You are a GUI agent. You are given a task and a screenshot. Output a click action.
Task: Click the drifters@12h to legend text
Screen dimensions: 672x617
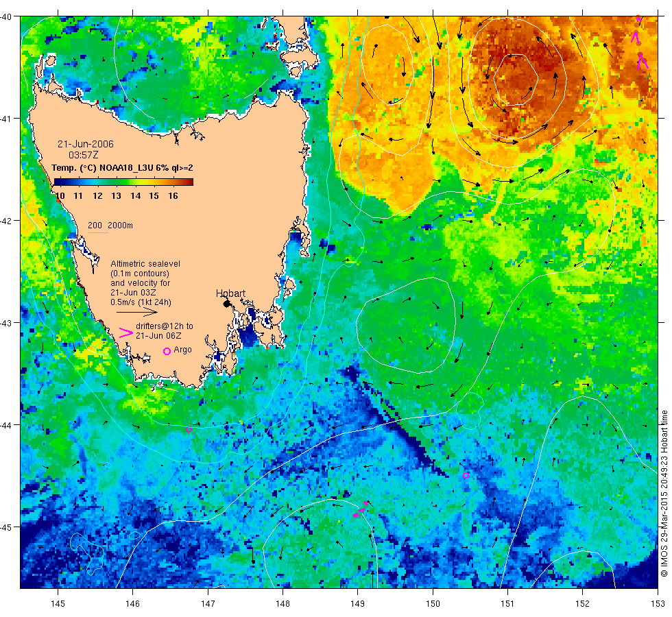(x=165, y=326)
